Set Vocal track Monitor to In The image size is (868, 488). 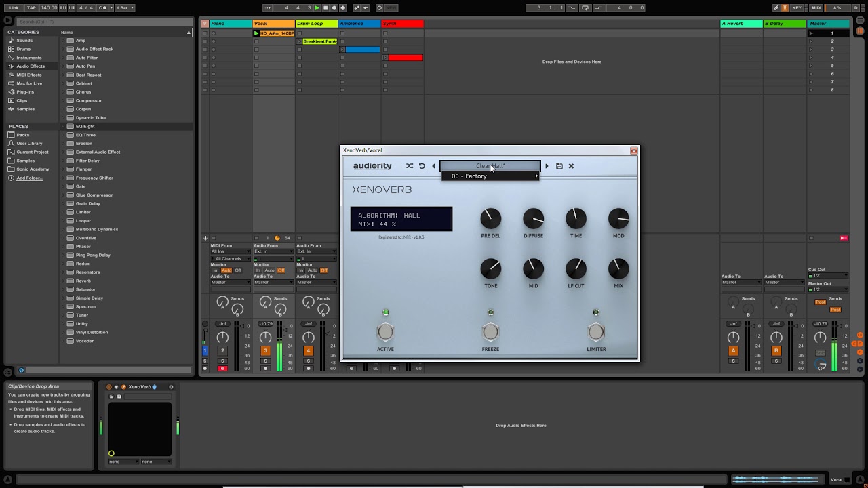coord(258,270)
